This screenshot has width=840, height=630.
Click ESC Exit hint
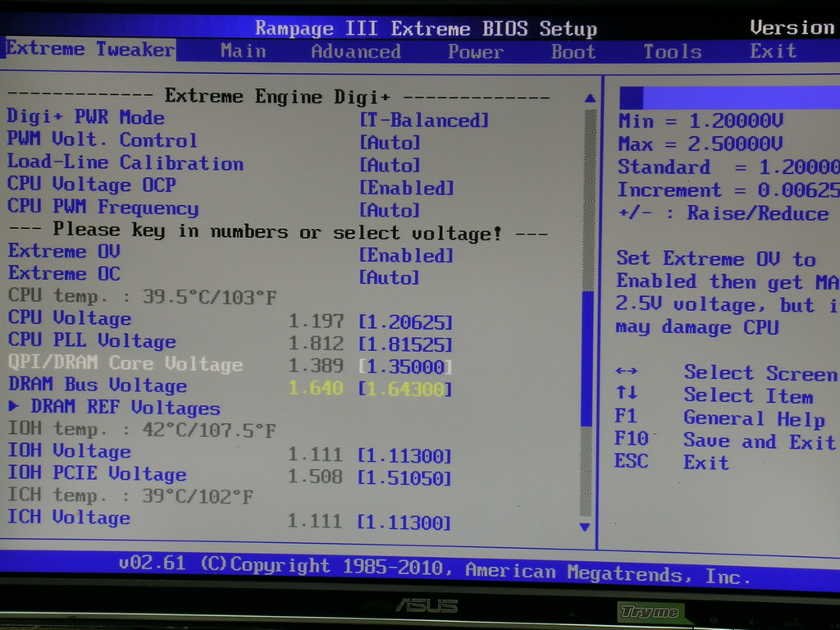(672, 462)
